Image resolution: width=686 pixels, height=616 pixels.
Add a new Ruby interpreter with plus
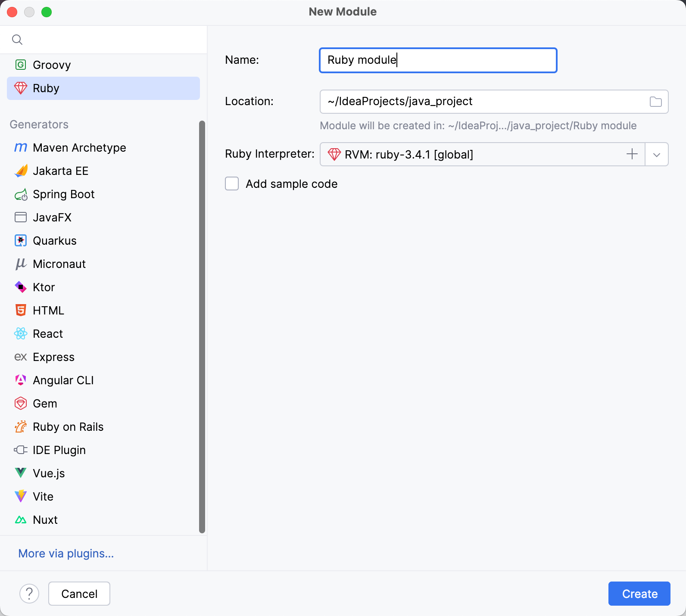[x=632, y=154]
